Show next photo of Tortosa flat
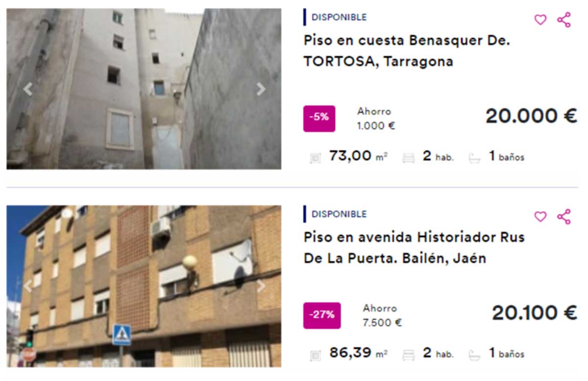The width and height of the screenshot is (588, 381). 261,89
